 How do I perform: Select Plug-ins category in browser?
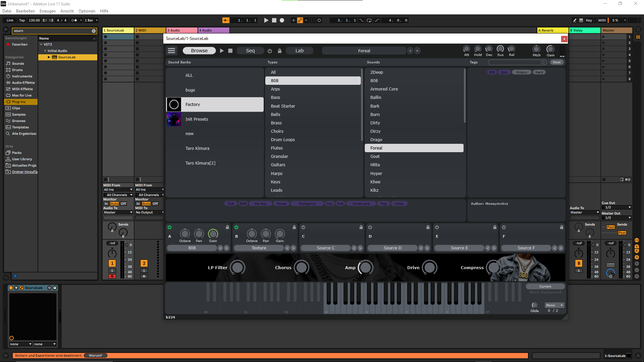click(21, 102)
